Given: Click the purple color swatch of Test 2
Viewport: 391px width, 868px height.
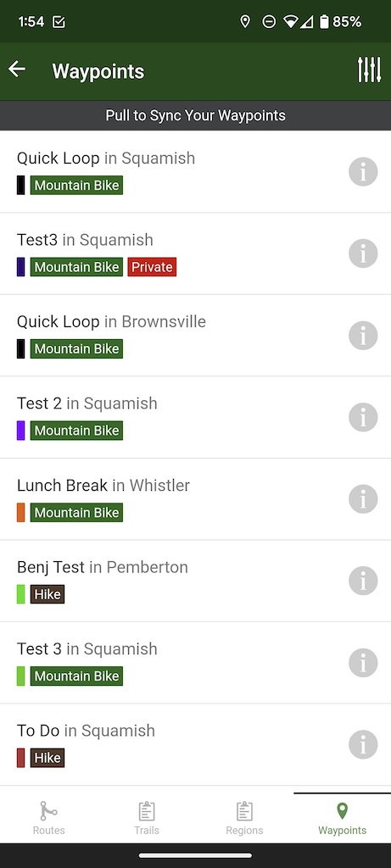Looking at the screenshot, I should 21,431.
